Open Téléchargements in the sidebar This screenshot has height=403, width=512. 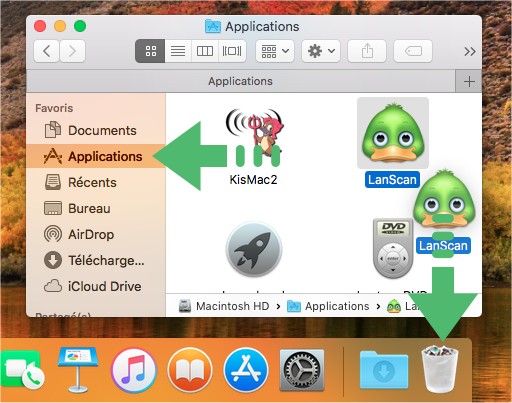pos(96,260)
